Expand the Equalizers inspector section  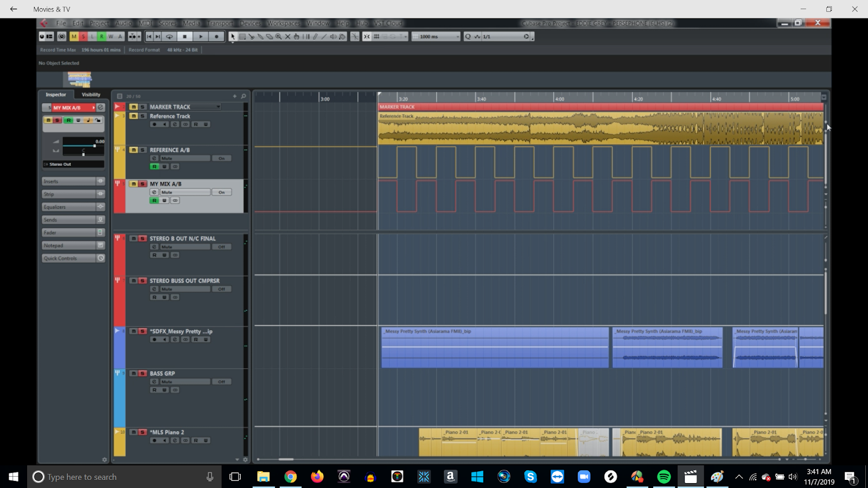pyautogui.click(x=73, y=207)
